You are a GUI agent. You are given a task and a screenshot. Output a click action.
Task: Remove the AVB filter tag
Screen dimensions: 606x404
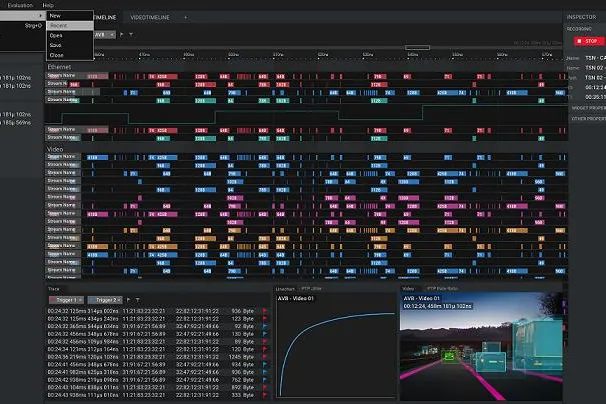point(112,35)
